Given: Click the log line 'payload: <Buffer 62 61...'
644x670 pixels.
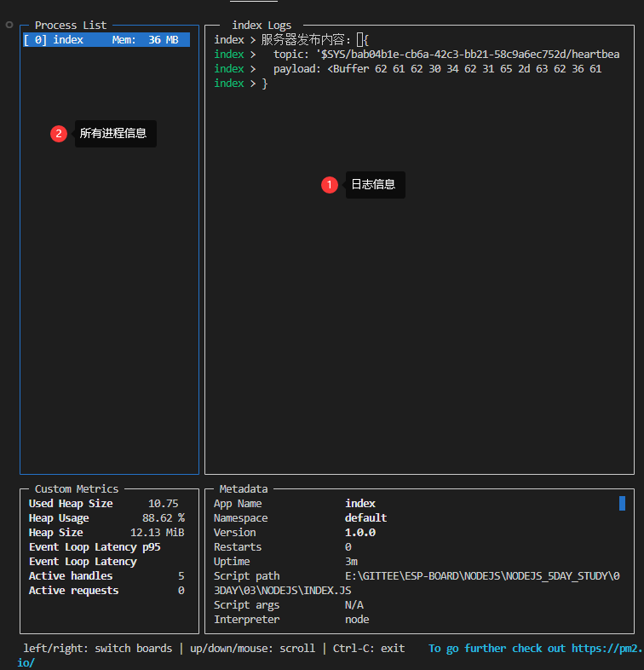Looking at the screenshot, I should pos(408,69).
